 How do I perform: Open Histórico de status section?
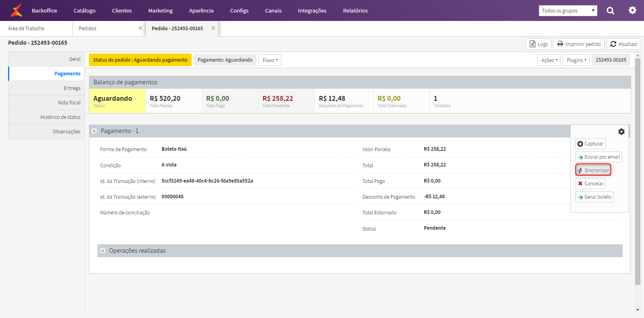coord(46,117)
